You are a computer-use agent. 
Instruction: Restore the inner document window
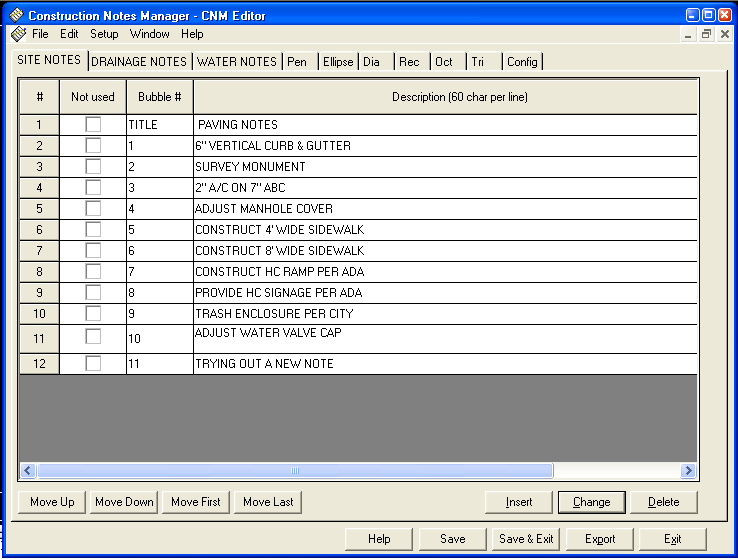[x=706, y=34]
